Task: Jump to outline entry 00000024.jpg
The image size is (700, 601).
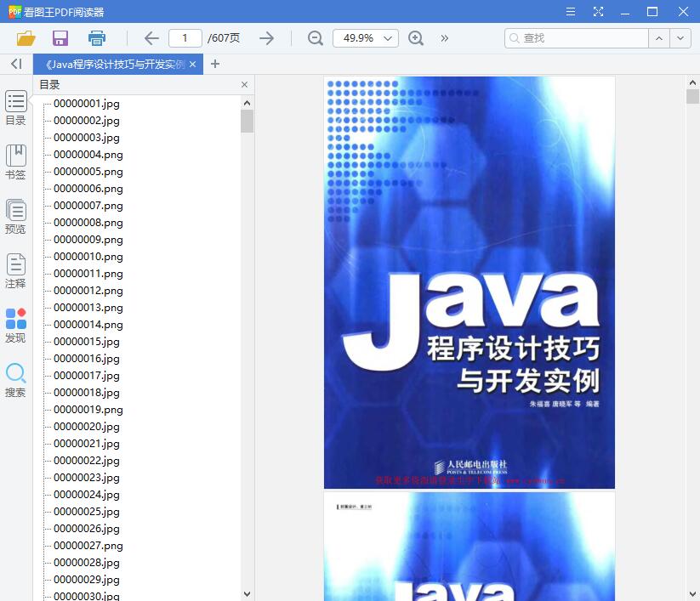Action: [x=87, y=495]
